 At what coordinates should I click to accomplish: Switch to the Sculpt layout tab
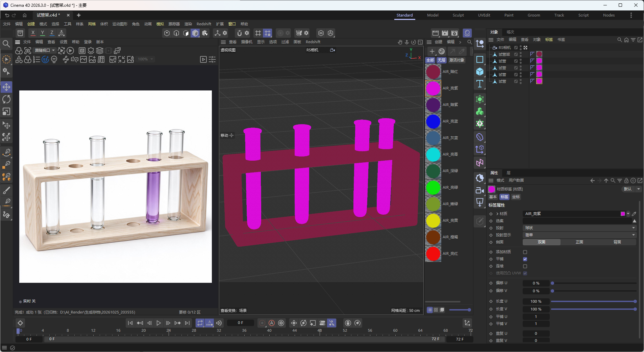[458, 15]
